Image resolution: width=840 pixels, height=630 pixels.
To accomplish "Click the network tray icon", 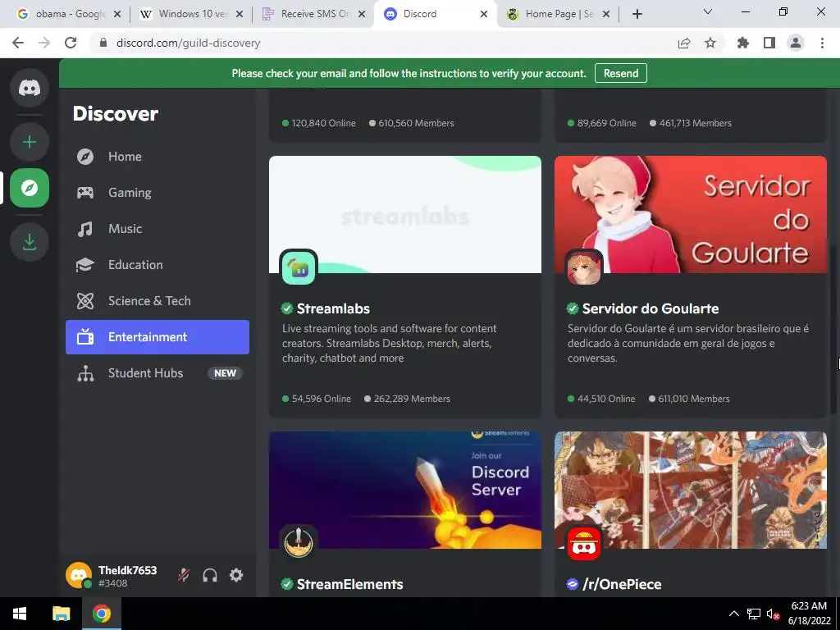I will [x=754, y=614].
